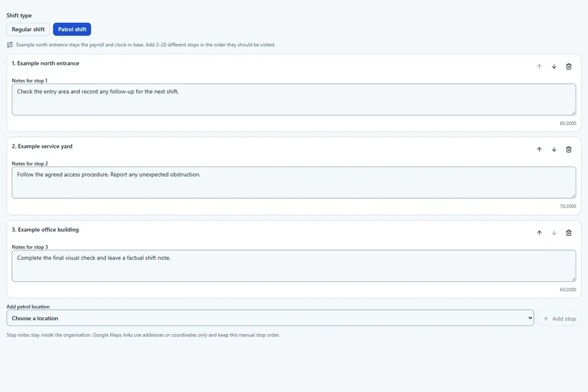The image size is (588, 392).
Task: Click the resize handle of stop 1 notes
Action: click(x=573, y=112)
